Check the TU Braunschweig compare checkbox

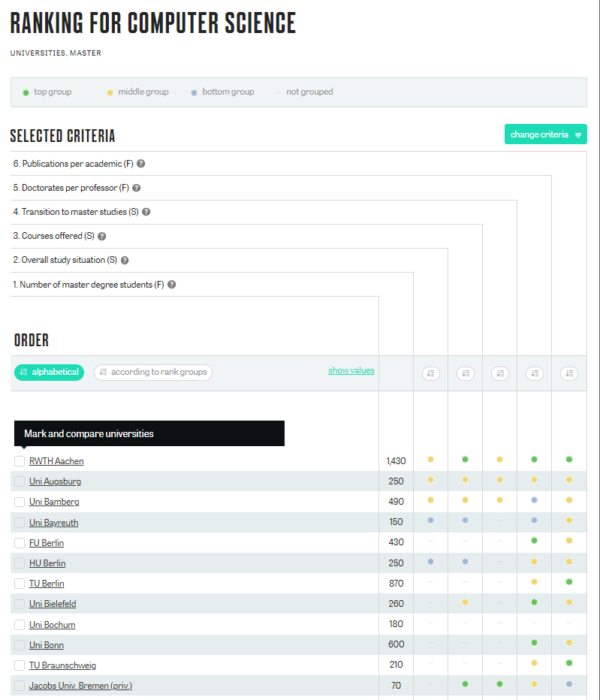20,665
